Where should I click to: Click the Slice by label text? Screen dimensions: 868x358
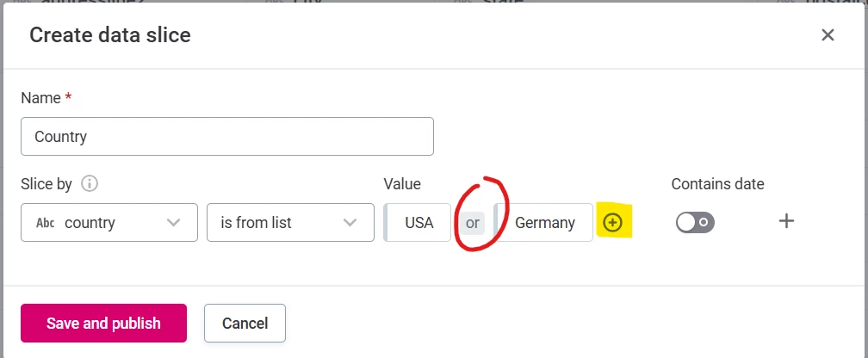pos(46,184)
